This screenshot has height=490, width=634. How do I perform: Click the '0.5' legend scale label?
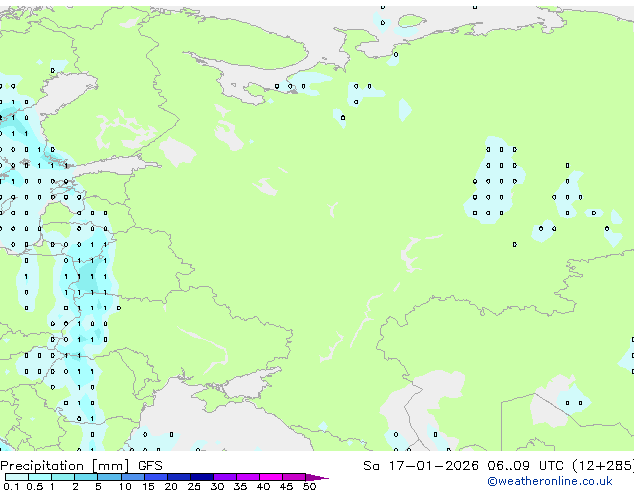[x=35, y=486]
